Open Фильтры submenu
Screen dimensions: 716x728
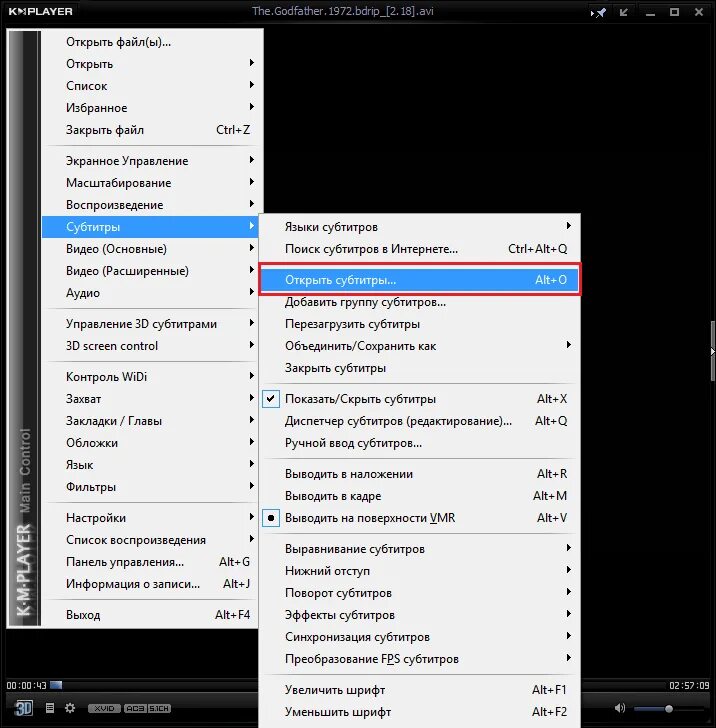pyautogui.click(x=150, y=487)
